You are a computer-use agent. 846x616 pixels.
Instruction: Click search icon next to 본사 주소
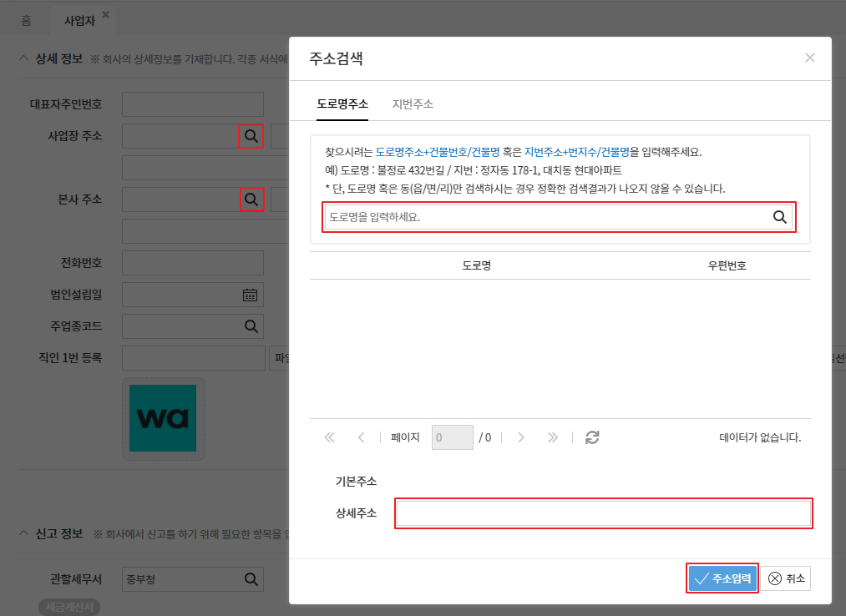point(251,199)
